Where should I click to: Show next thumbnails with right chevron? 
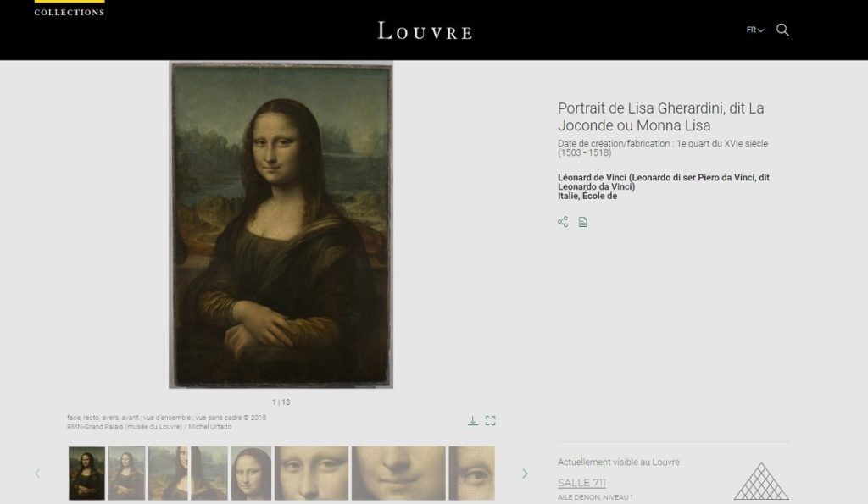pyautogui.click(x=525, y=474)
